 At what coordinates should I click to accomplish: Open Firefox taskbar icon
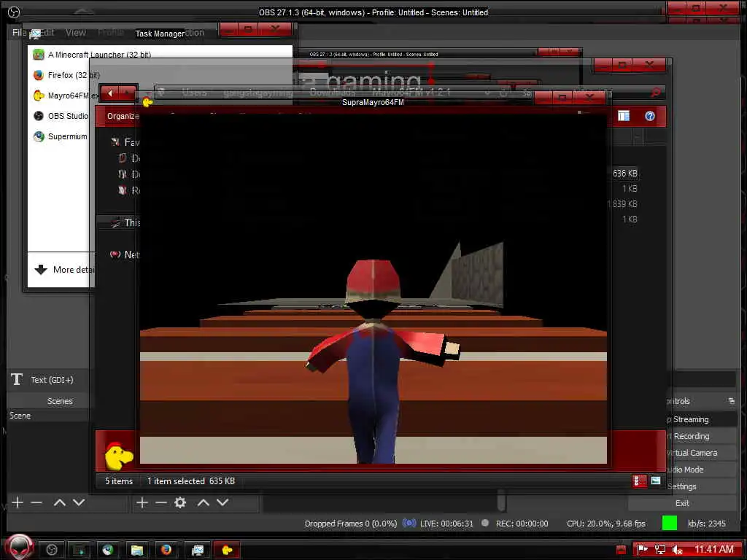click(166, 550)
